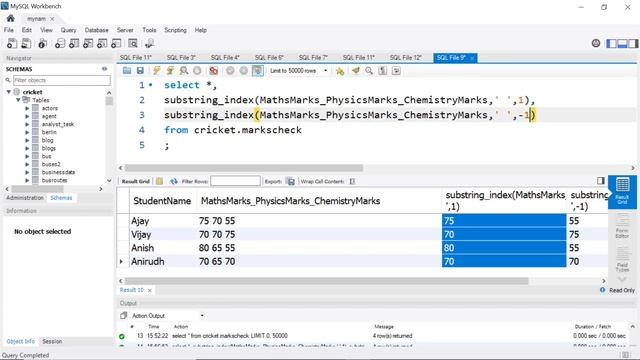Expand the businessdata table
The width and height of the screenshot is (640, 360).
click(x=27, y=172)
